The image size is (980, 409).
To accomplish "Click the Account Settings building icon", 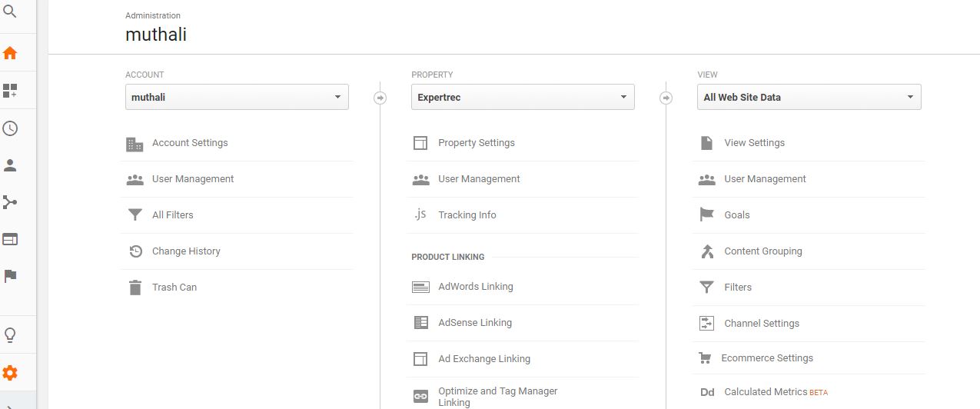I will 135,144.
